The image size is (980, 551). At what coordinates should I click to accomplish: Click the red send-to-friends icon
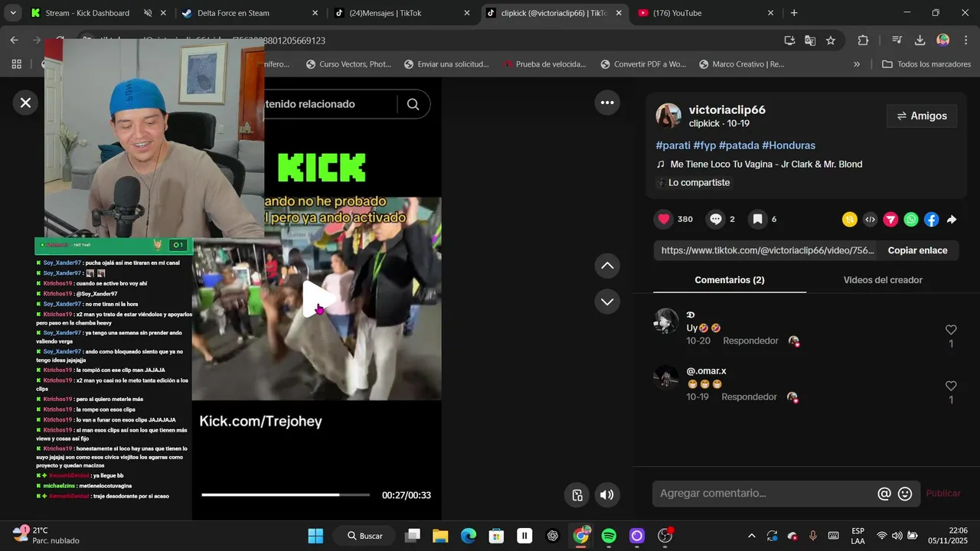(x=890, y=220)
